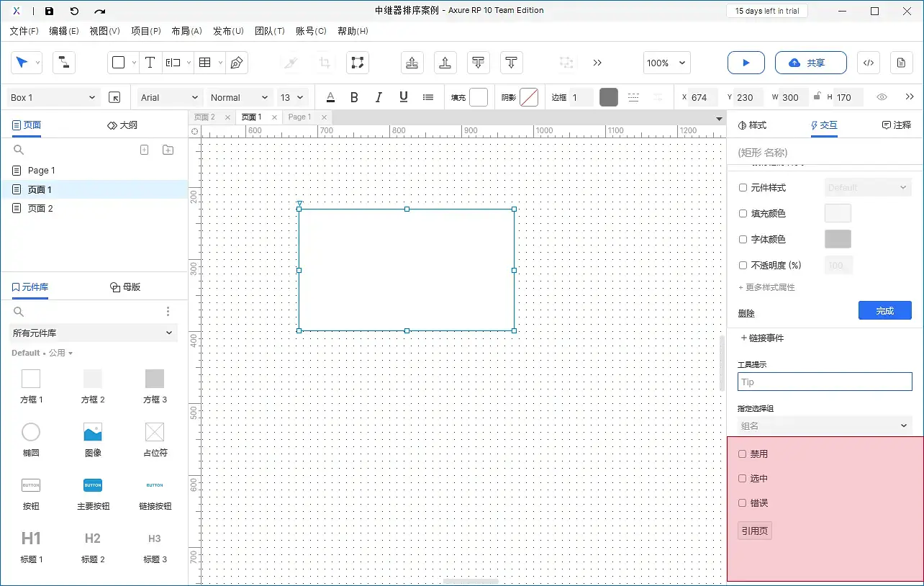Select the Text tool icon
This screenshot has height=586, width=924.
(150, 63)
